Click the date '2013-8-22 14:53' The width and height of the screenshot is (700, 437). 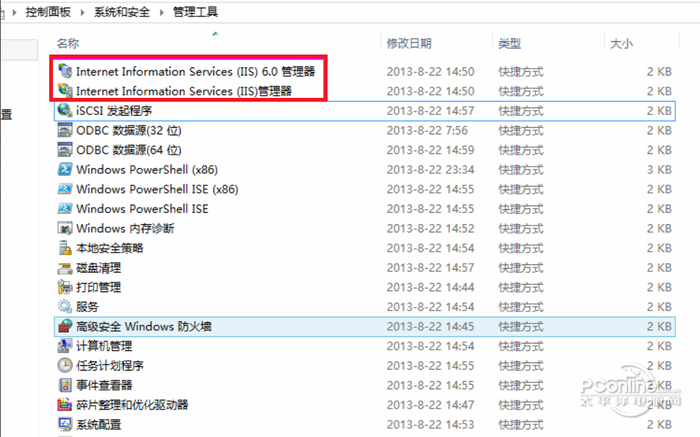[x=430, y=425]
